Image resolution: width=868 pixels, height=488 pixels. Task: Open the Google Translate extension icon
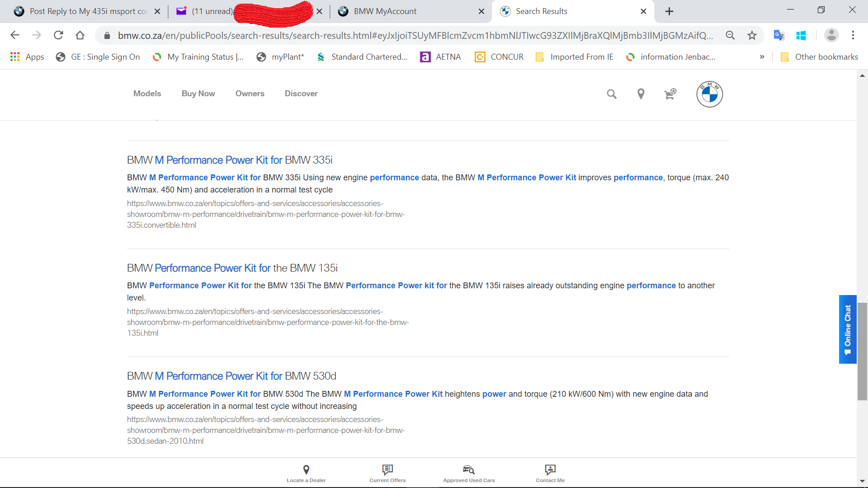pos(778,35)
